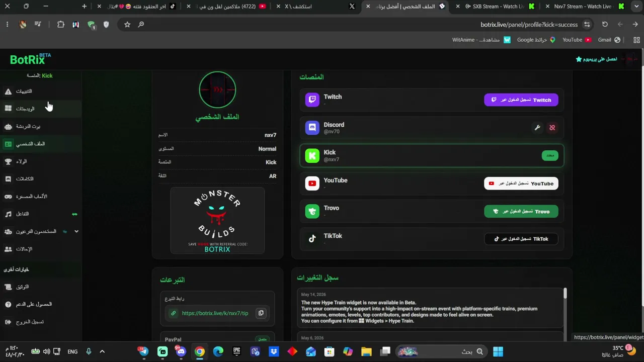The width and height of the screenshot is (644, 362).
Task: Open the loyalty trophy icon in sidebar
Action: 8,161
